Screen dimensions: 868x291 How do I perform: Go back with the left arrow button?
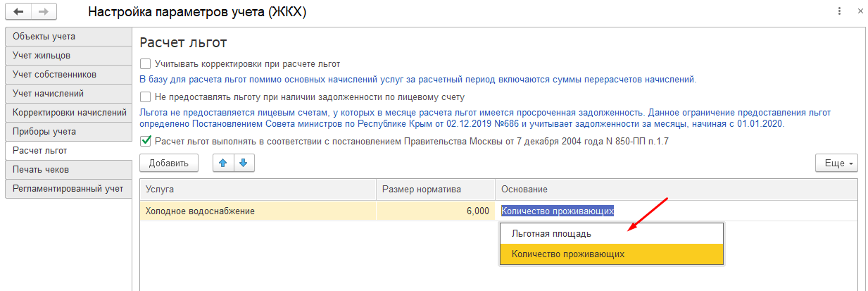pyautogui.click(x=18, y=12)
